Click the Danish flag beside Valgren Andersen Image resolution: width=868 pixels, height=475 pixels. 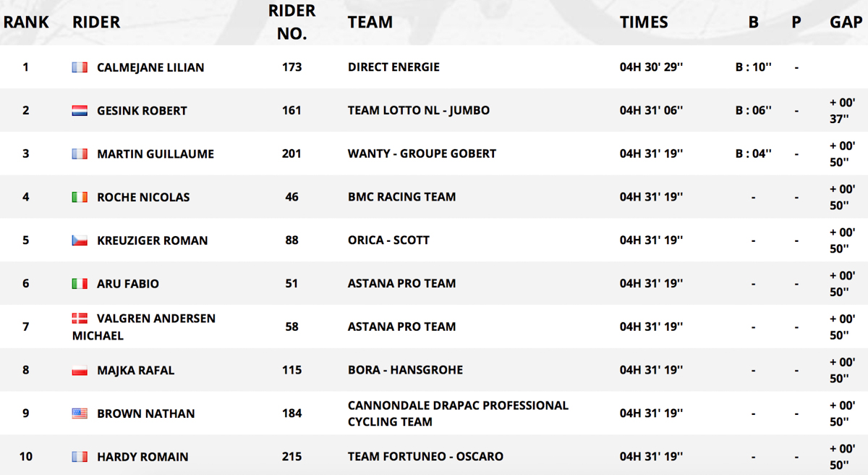pyautogui.click(x=80, y=319)
